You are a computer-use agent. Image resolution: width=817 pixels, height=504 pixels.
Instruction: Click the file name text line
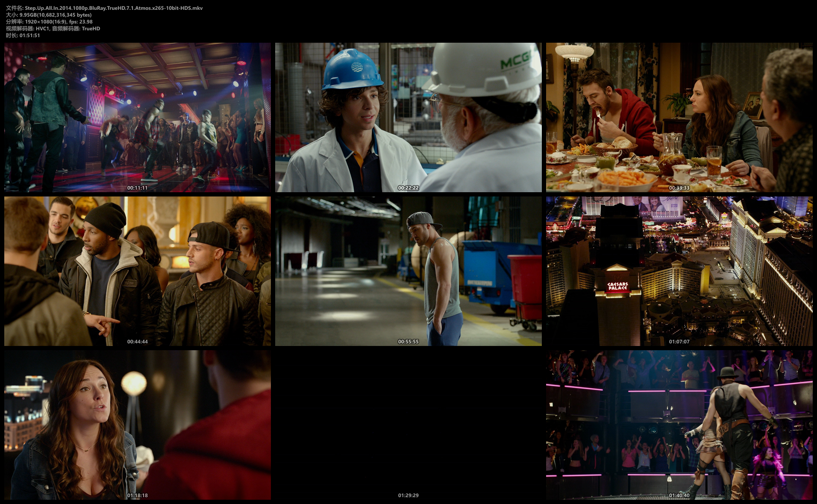coord(104,8)
